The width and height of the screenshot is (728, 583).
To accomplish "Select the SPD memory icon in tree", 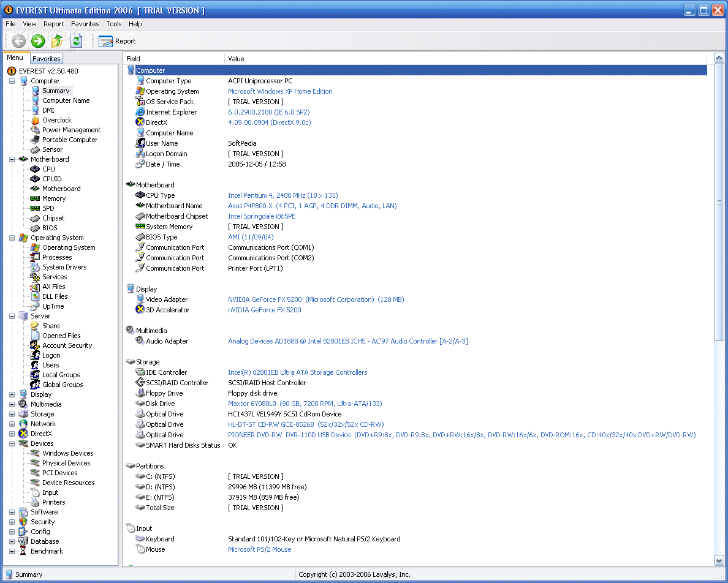I will tap(35, 208).
